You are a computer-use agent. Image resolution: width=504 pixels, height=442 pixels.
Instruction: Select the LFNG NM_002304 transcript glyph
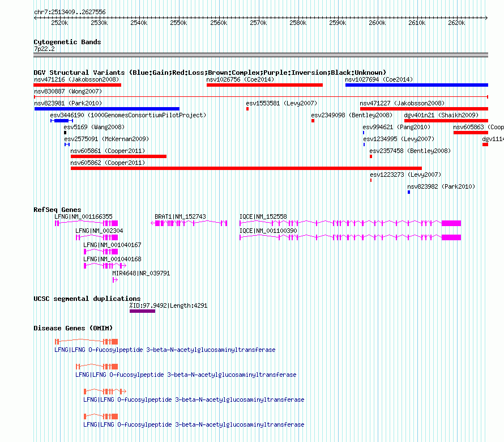97,237
